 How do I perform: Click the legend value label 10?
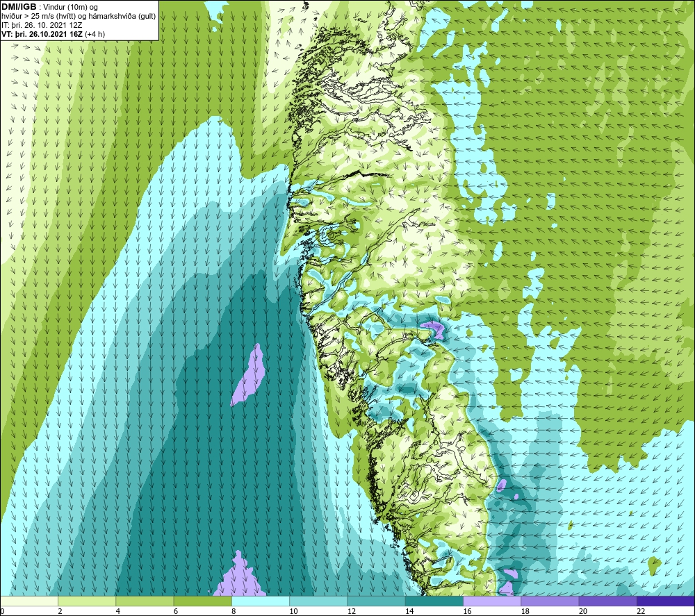point(293,611)
